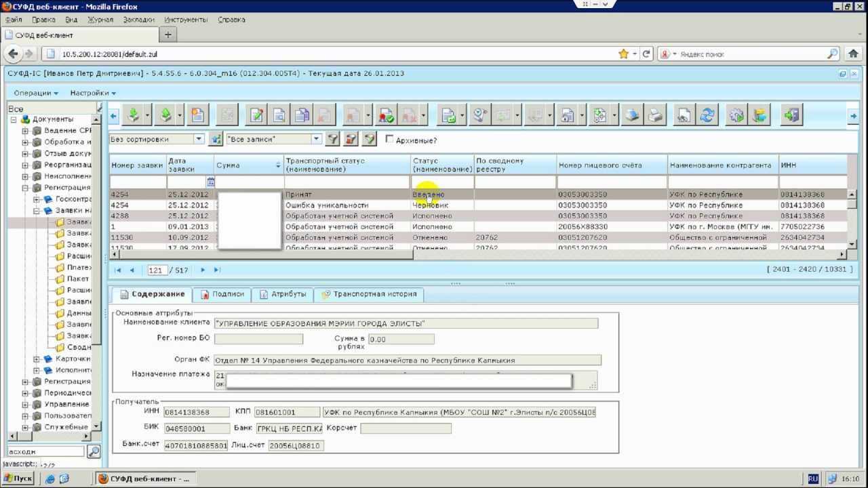Screen dimensions: 868x488
Task: Expand the Периодичес tree node
Action: click(x=25, y=393)
